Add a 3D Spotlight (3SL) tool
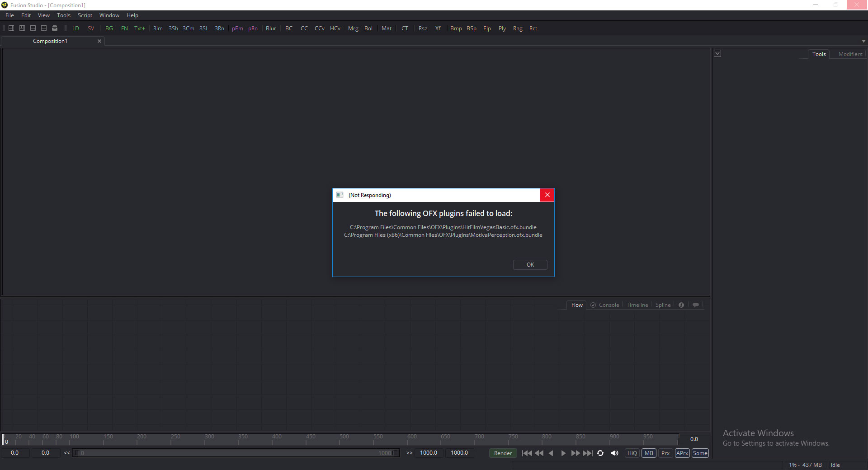Viewport: 868px width, 470px height. pos(204,28)
